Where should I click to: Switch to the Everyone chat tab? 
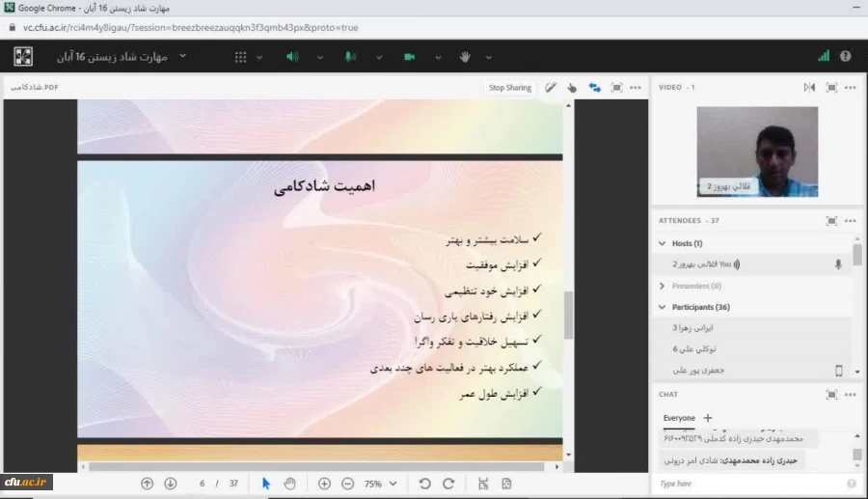679,418
